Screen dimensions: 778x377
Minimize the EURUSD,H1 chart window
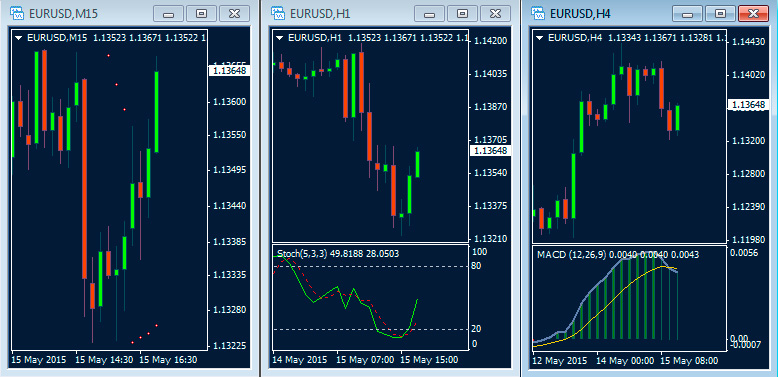[x=429, y=14]
